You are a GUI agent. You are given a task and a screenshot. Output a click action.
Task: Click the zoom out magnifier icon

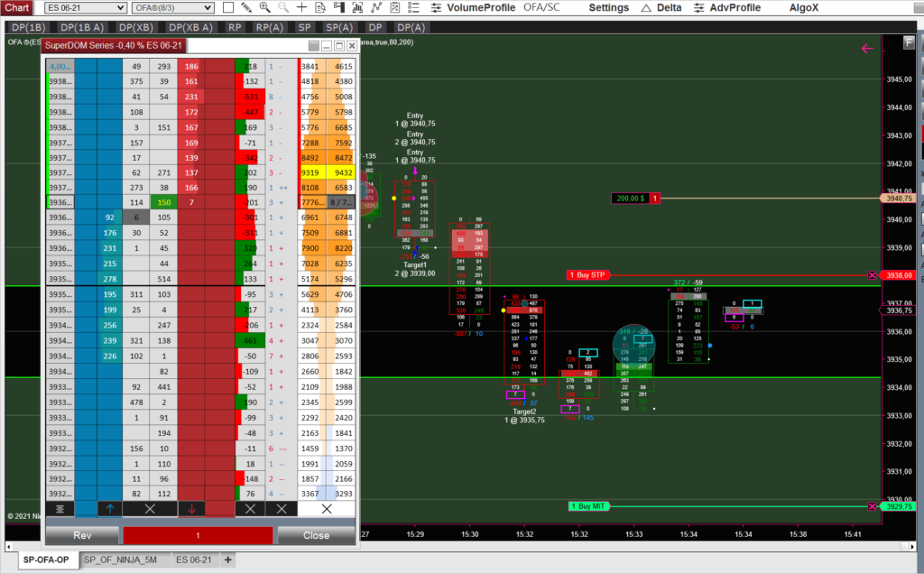click(282, 7)
